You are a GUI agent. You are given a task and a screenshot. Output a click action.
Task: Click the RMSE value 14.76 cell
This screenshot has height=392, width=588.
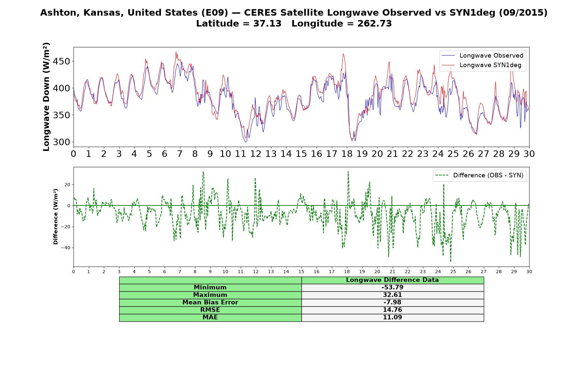pos(392,310)
